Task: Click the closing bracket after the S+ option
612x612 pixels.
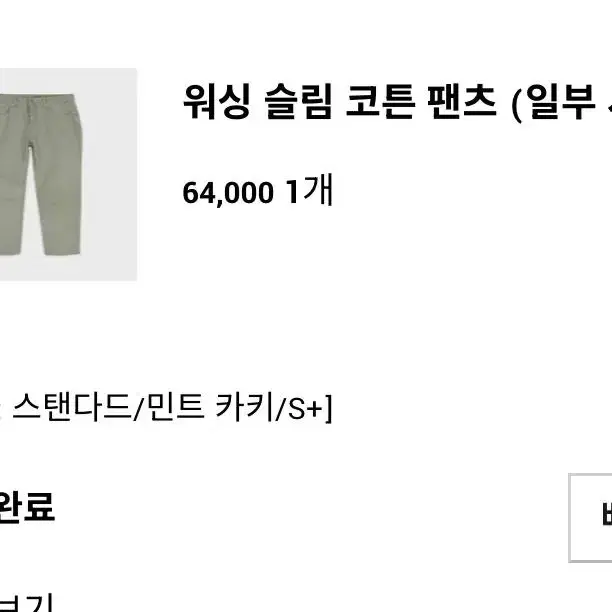Action: coord(329,409)
